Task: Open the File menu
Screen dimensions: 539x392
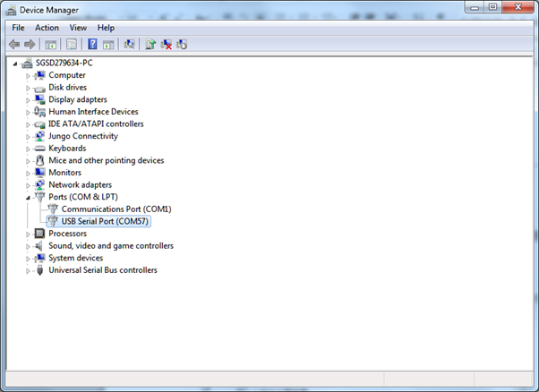Action: click(18, 28)
